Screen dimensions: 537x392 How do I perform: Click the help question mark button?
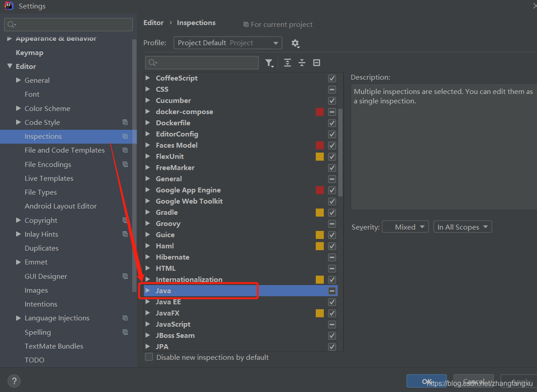pos(14,381)
